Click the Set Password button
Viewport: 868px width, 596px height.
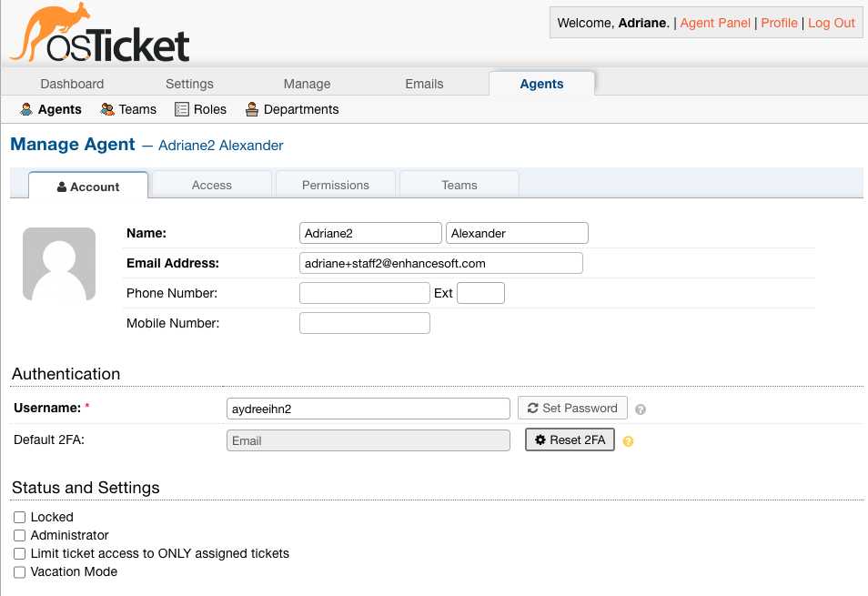click(572, 408)
